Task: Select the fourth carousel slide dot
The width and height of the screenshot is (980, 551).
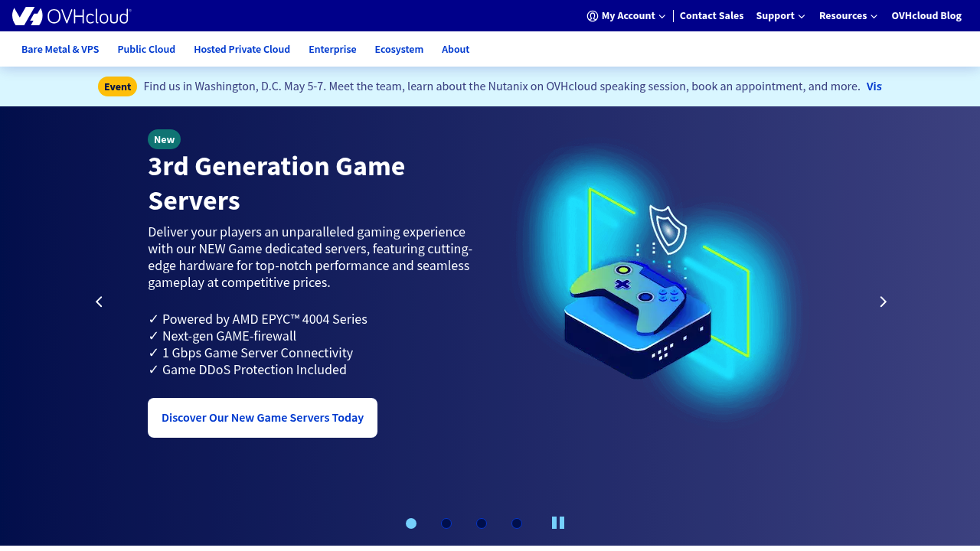Action: tap(516, 523)
